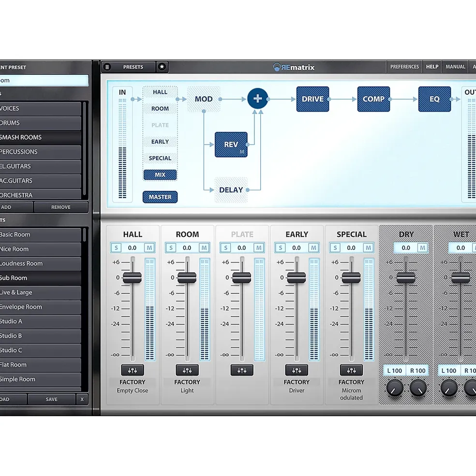
Task: Choose the Live & Large preset
Action: (40, 292)
